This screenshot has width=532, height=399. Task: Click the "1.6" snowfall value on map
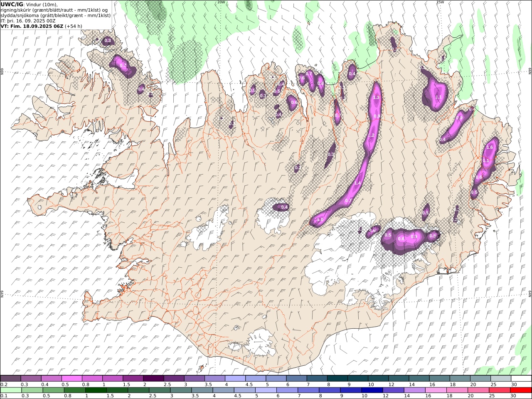pos(490,147)
